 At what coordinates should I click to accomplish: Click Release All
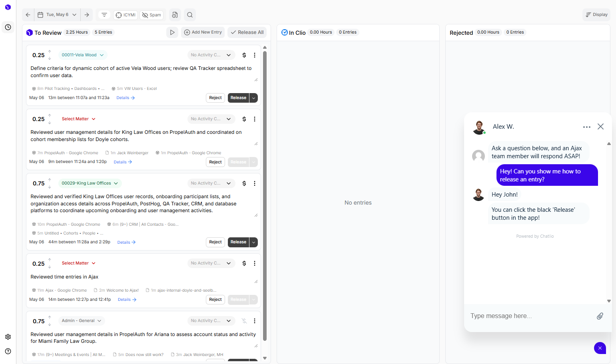[247, 32]
